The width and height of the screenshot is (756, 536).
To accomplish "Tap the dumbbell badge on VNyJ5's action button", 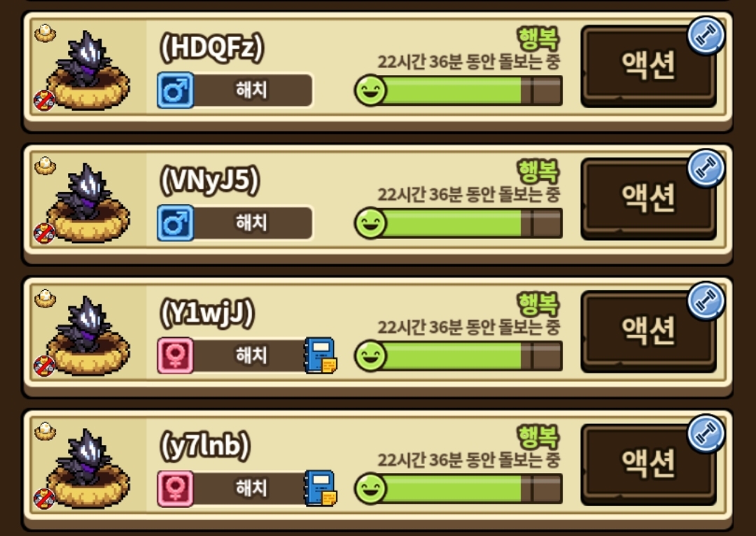I will [706, 168].
